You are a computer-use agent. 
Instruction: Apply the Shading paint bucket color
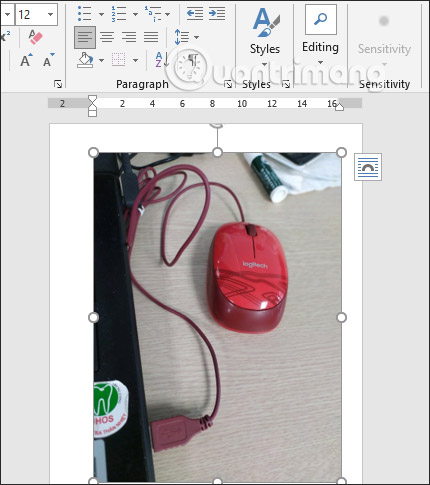tap(85, 60)
